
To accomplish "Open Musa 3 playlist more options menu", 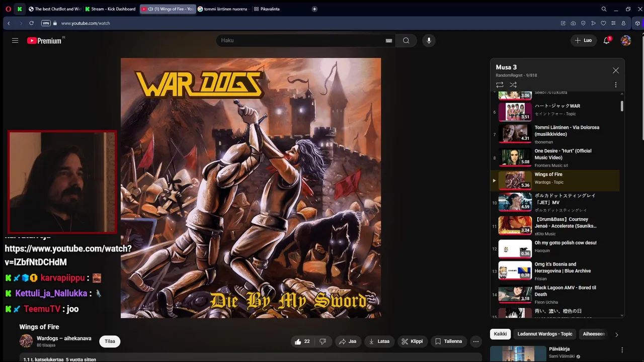I will [x=615, y=85].
